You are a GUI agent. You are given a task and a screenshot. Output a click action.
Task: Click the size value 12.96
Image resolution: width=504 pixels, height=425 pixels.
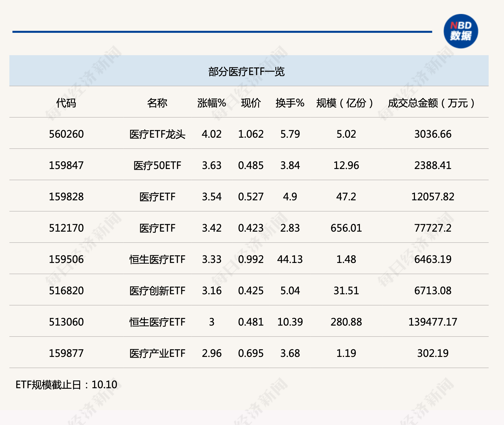point(346,166)
